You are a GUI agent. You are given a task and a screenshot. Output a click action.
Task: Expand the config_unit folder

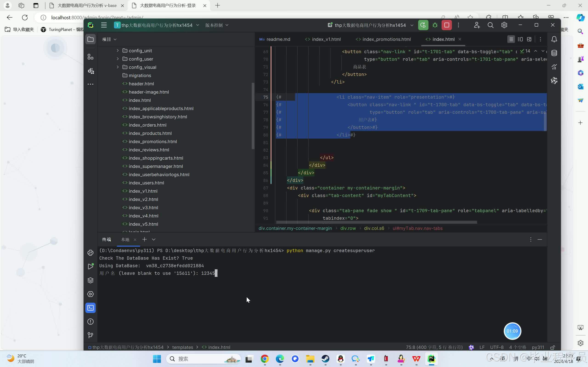pos(118,51)
